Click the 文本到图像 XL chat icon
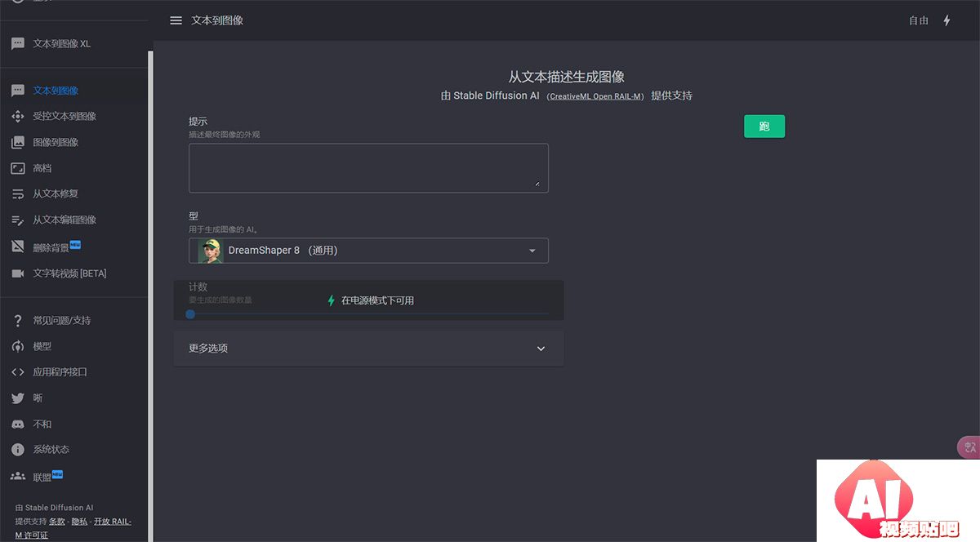 [x=17, y=44]
